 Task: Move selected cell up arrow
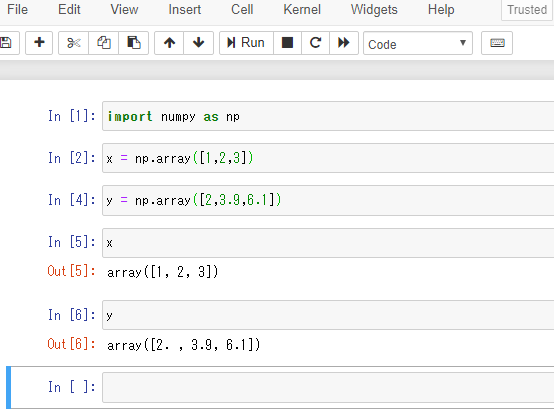[x=169, y=43]
